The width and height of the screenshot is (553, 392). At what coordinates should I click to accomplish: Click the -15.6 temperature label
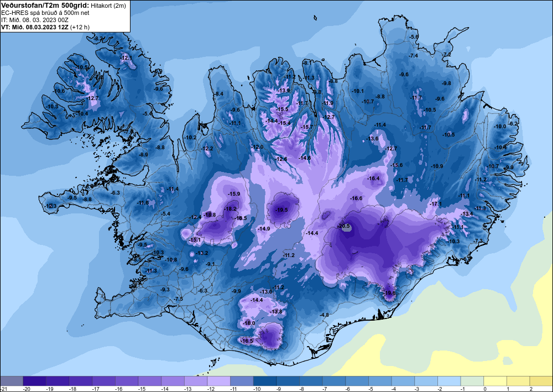[397, 165]
